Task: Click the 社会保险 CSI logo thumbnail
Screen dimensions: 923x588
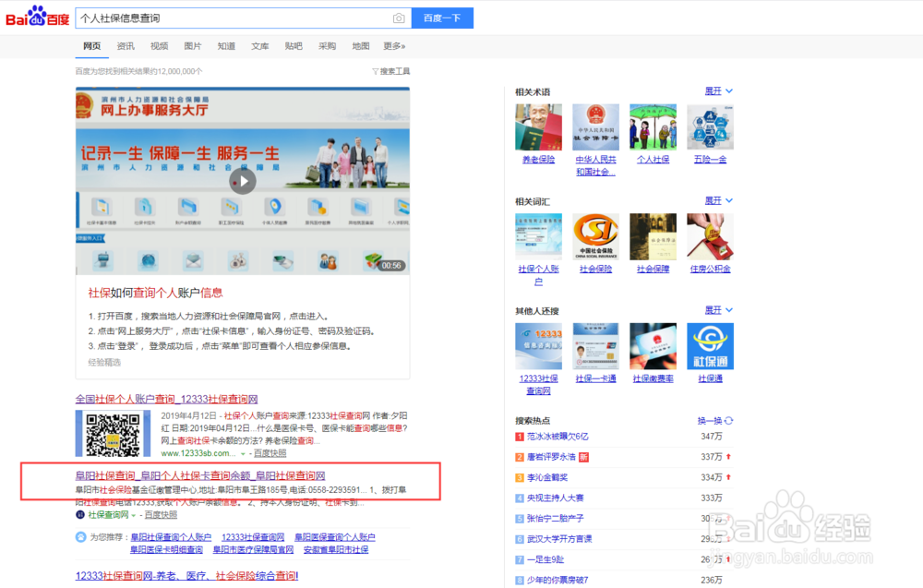Action: [595, 236]
